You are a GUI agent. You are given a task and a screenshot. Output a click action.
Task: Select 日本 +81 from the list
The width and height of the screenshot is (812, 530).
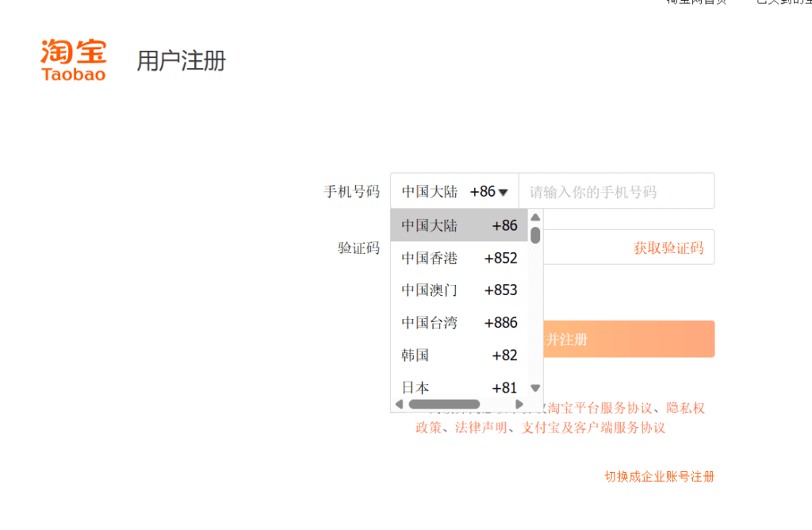tap(459, 387)
